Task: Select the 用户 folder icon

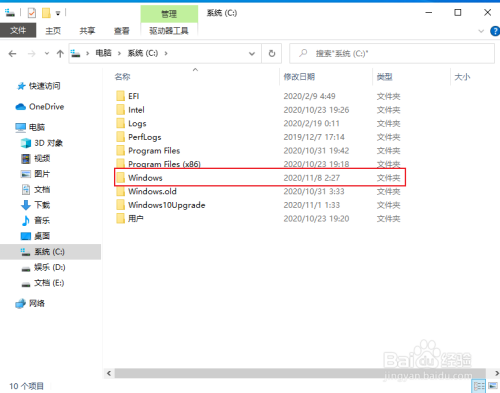Action: coord(120,219)
